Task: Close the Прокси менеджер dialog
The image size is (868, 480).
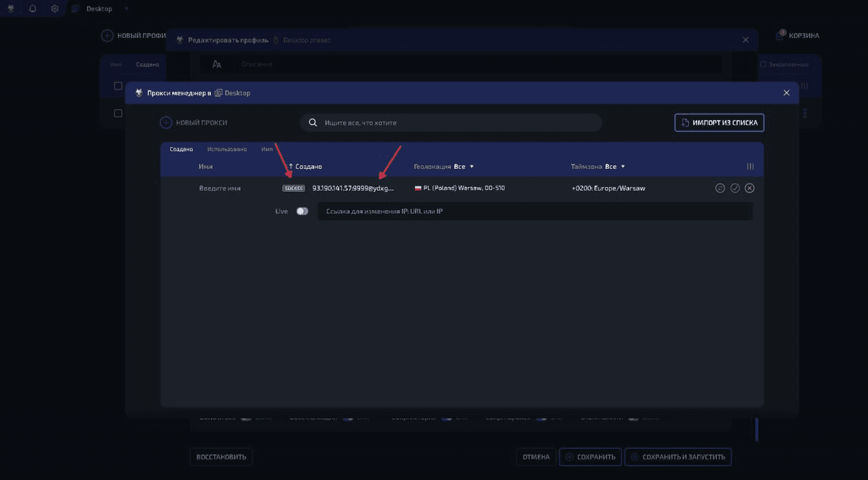Action: [787, 93]
